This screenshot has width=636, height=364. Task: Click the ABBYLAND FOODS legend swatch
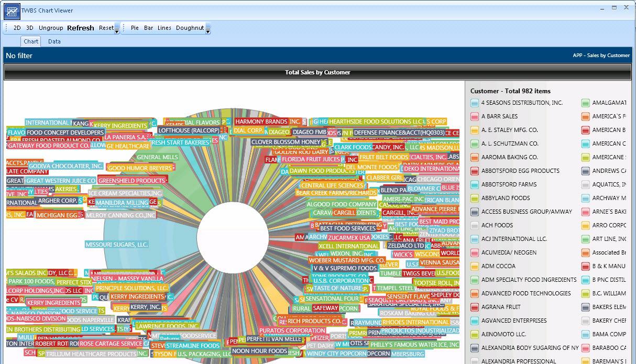point(475,198)
